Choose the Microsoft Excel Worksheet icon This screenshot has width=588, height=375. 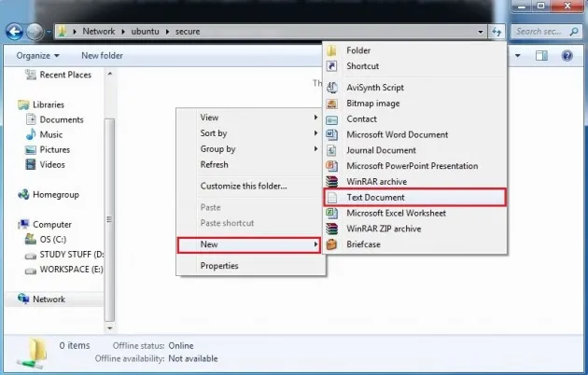click(x=332, y=214)
